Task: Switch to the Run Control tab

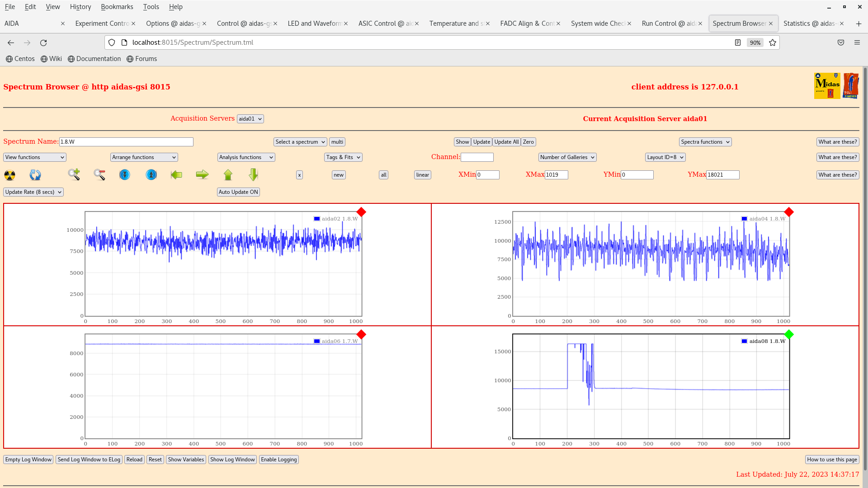Action: pyautogui.click(x=669, y=23)
